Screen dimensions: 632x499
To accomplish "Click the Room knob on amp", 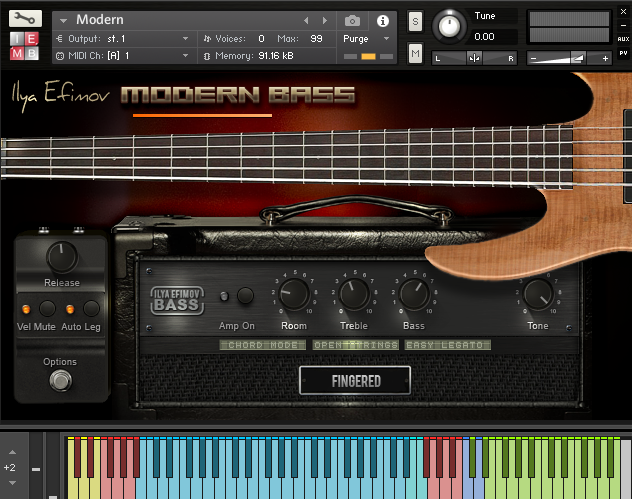I will (294, 295).
